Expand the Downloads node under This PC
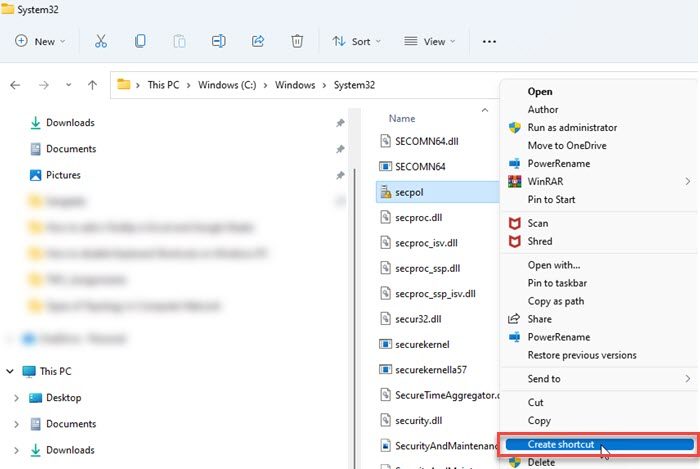700x469 pixels. (x=17, y=450)
